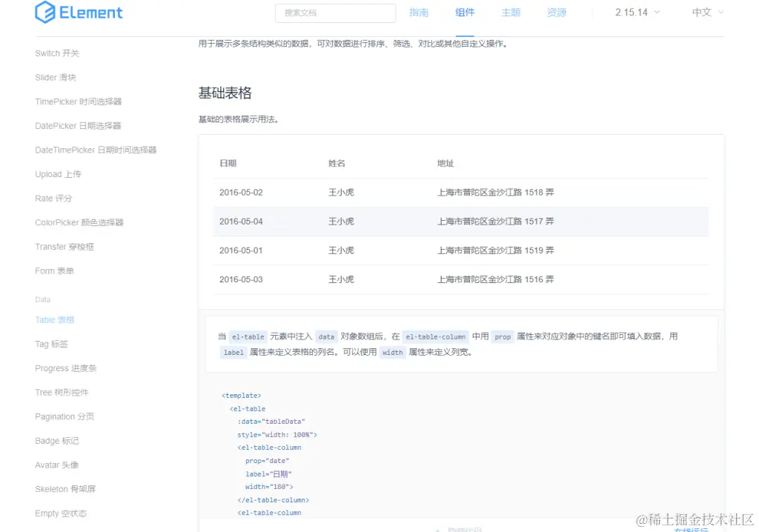
Task: Open the 指南 navigation item
Action: (419, 13)
